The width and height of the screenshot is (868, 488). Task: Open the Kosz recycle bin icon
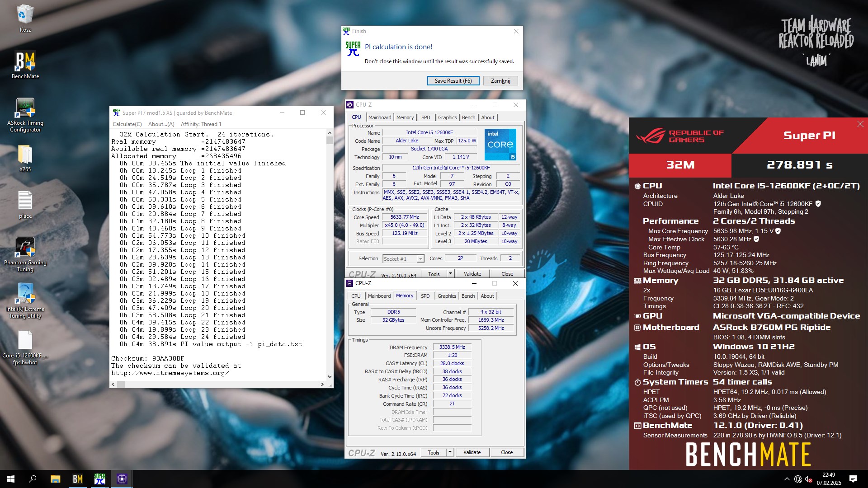[25, 18]
